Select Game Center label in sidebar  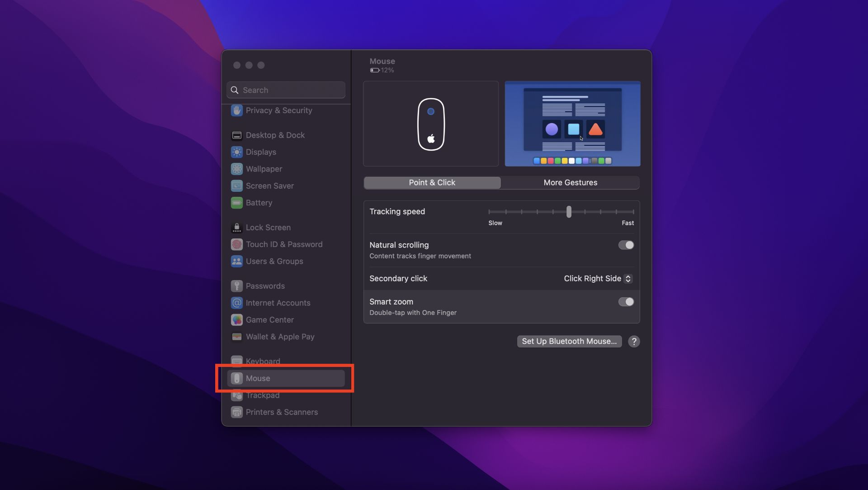[270, 320]
